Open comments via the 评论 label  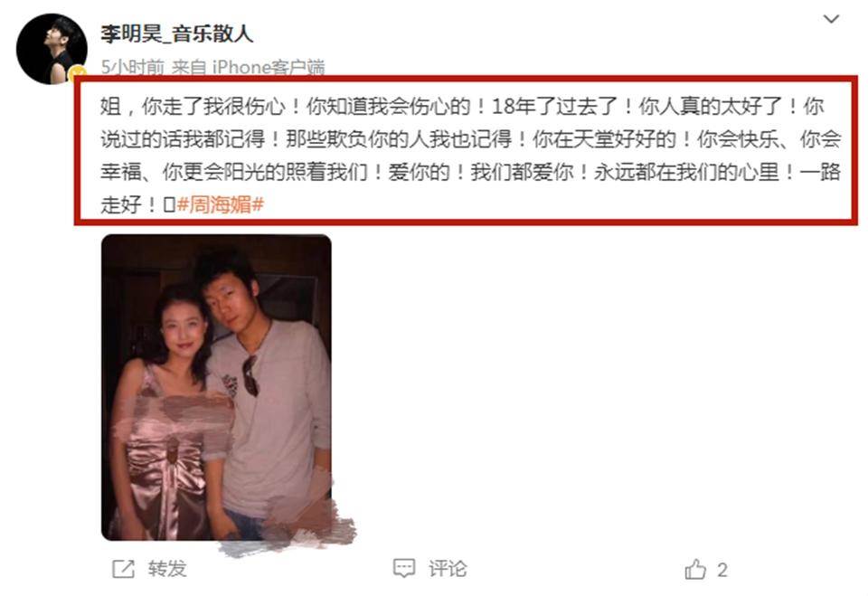tap(448, 569)
